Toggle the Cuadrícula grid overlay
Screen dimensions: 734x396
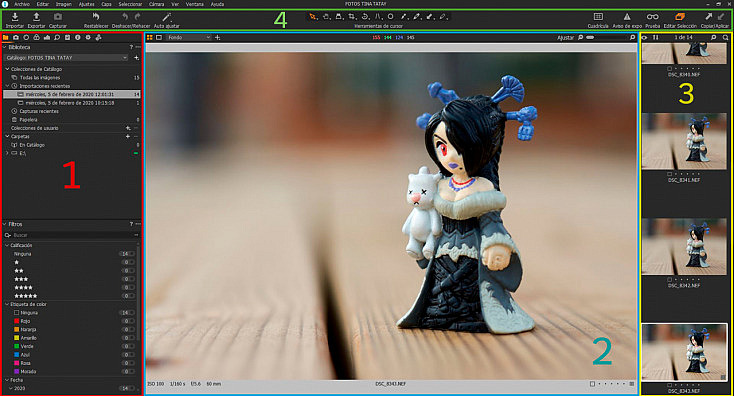(598, 17)
